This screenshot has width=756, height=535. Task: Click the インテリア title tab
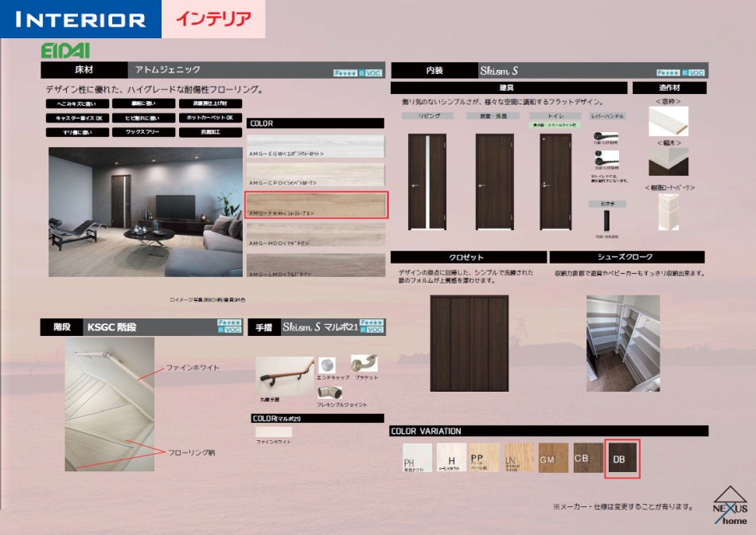pyautogui.click(x=213, y=19)
